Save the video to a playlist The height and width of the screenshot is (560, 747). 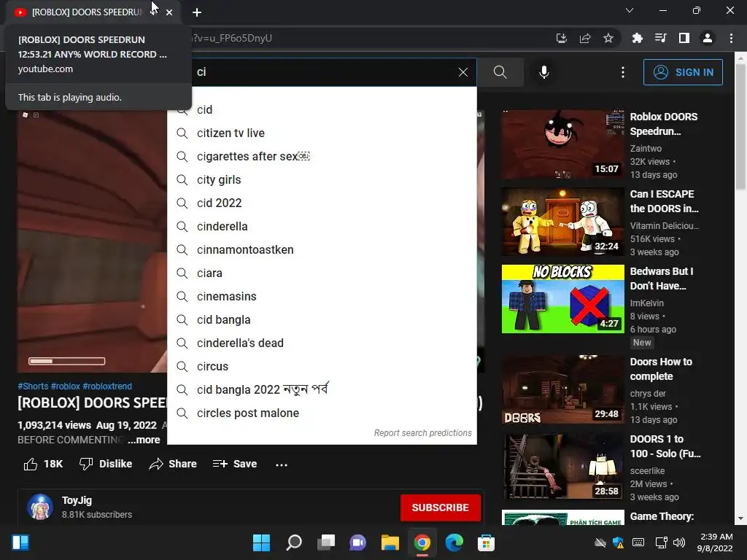tap(235, 464)
